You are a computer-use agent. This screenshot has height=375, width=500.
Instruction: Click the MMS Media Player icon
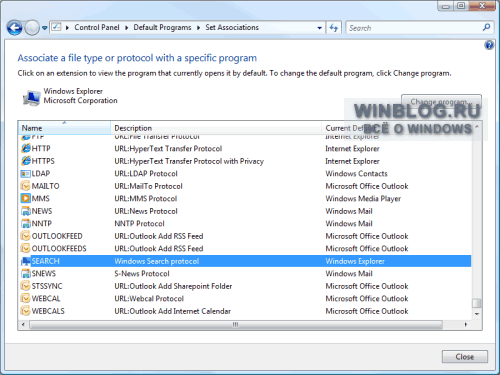(x=26, y=198)
